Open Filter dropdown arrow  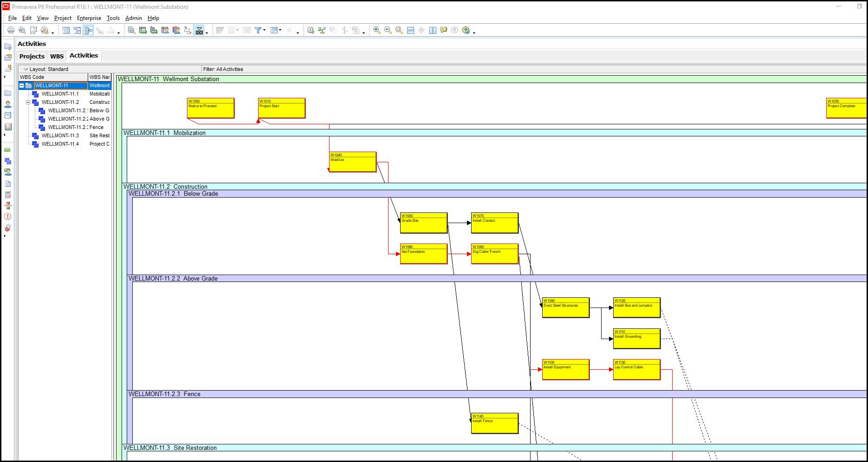tap(265, 30)
